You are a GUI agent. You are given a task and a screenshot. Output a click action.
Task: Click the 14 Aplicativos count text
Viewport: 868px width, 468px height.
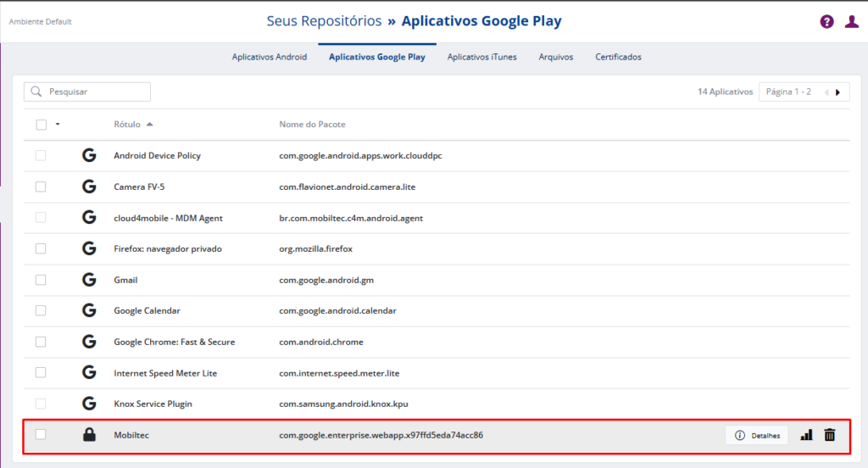[x=726, y=92]
